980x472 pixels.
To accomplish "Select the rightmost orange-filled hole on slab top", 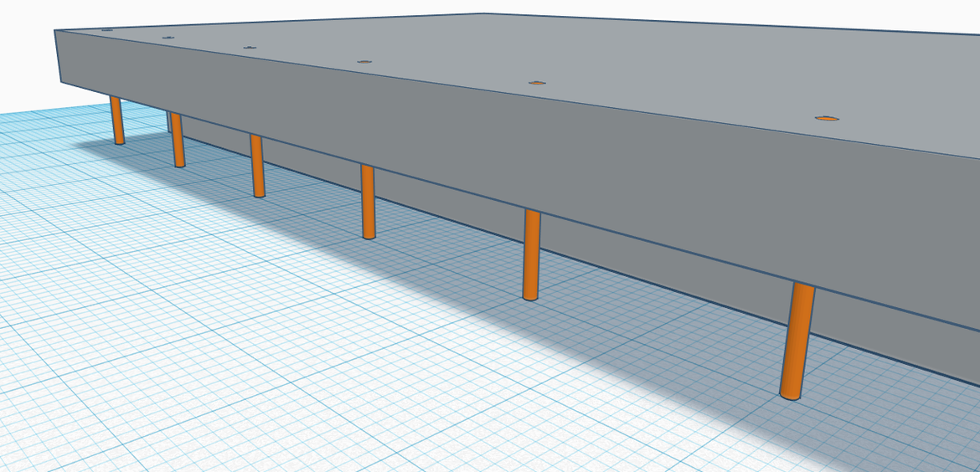I will (x=828, y=118).
